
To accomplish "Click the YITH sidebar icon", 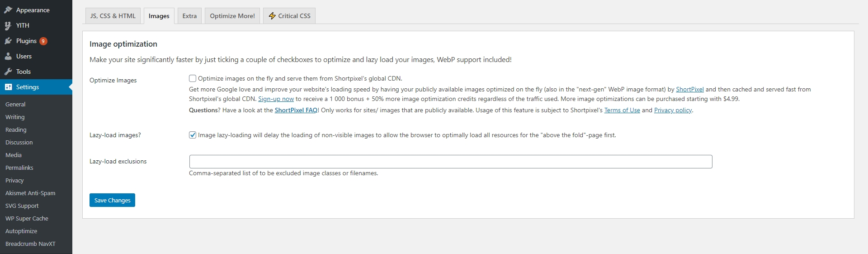I will 8,26.
